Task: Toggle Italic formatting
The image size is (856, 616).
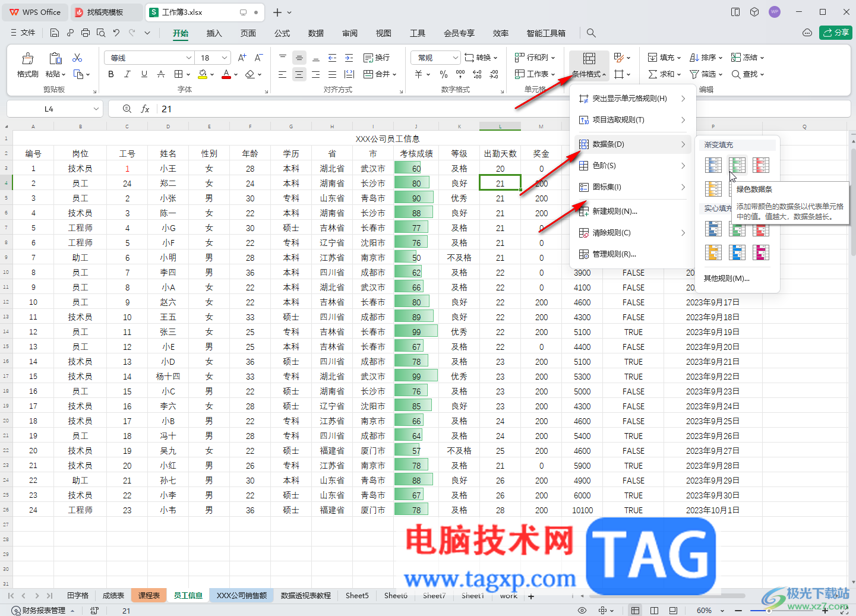Action: point(127,74)
